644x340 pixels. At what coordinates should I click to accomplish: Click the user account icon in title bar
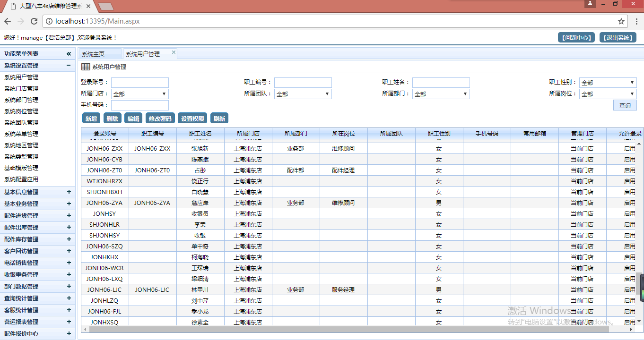coord(589,4)
